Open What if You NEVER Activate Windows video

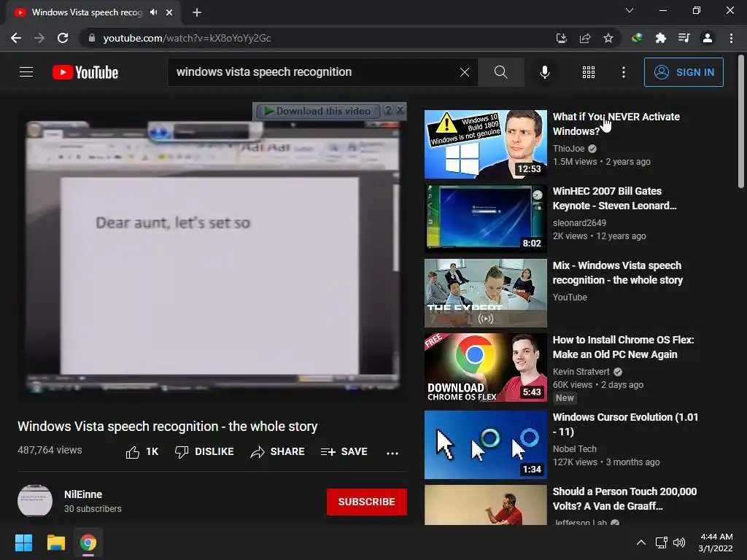coord(616,124)
